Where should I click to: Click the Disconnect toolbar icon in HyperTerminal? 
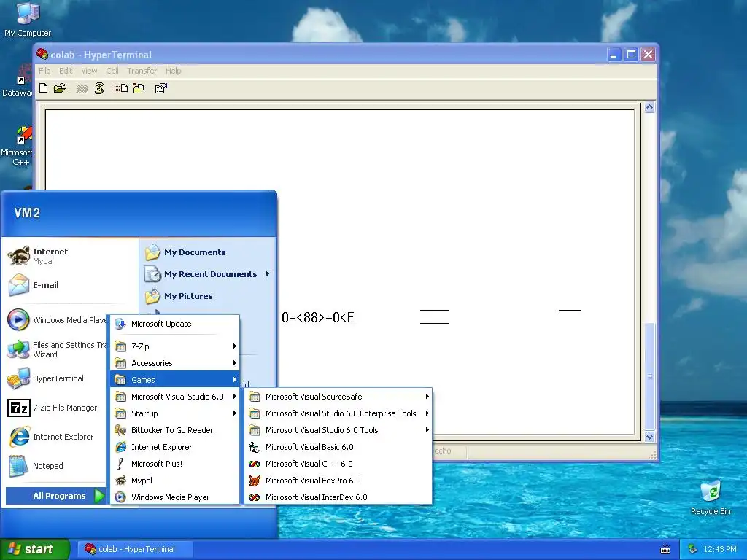coord(99,88)
